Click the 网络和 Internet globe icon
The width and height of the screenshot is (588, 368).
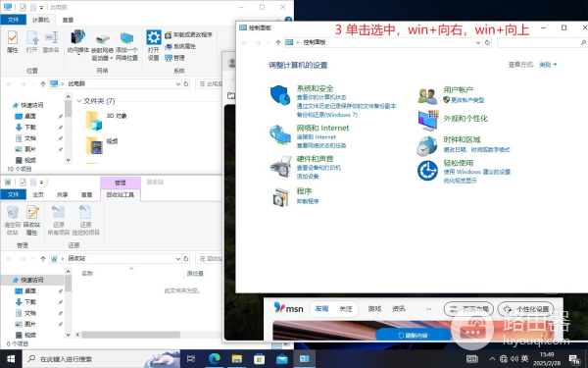pyautogui.click(x=280, y=134)
